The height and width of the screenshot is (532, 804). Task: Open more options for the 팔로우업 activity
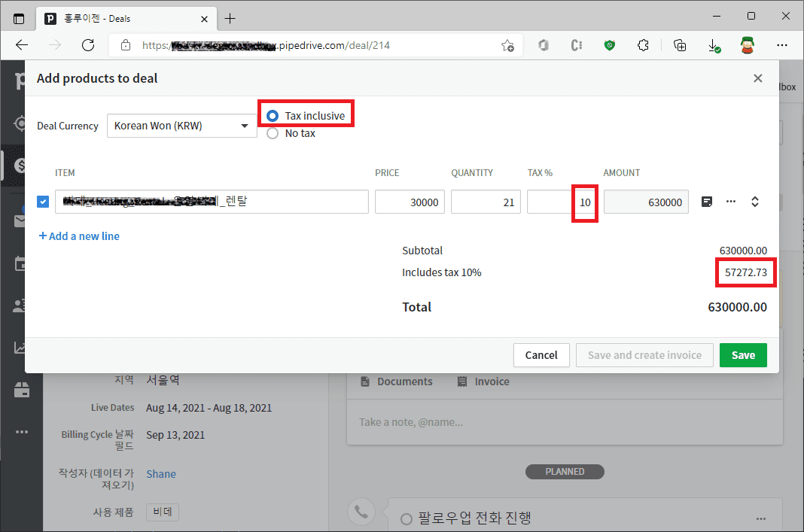point(761,518)
